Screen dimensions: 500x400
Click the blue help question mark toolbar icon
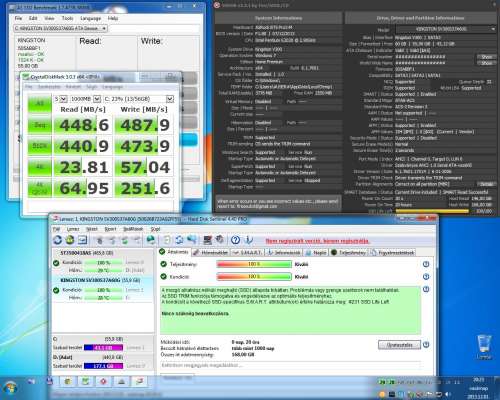click(x=235, y=240)
